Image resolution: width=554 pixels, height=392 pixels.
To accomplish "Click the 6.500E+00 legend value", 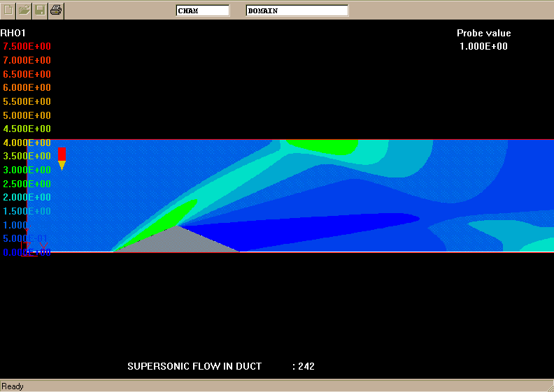I will tap(27, 74).
